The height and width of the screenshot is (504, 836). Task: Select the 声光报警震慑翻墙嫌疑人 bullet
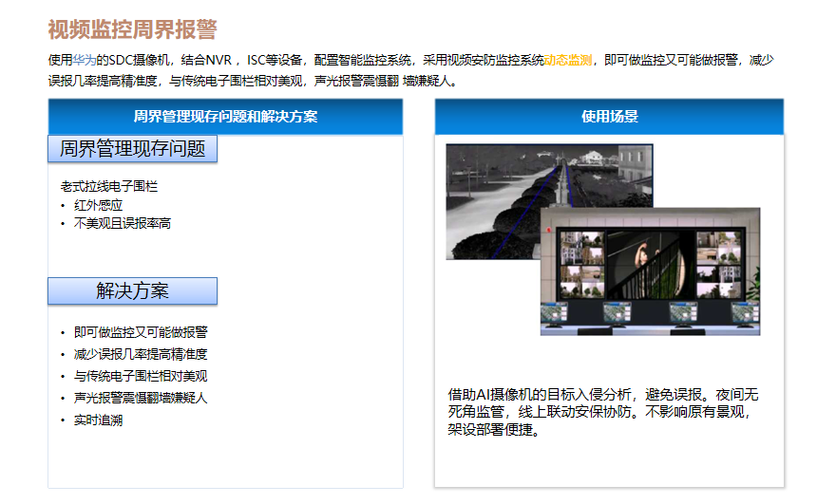141,398
